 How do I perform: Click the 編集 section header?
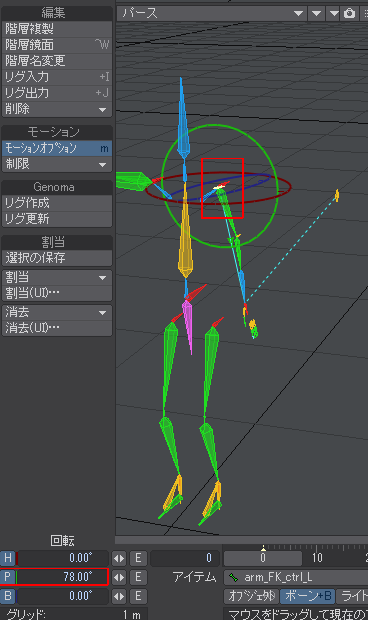pos(57,13)
